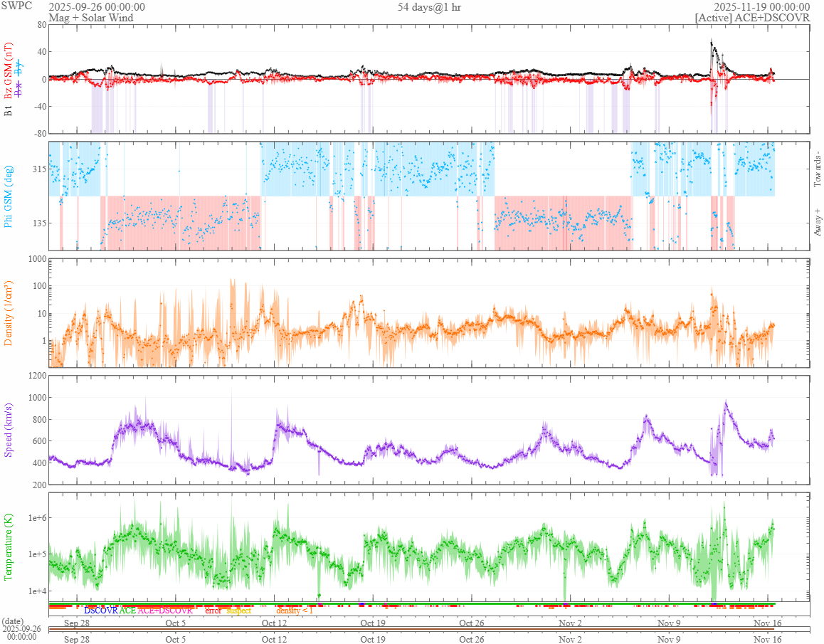Click the blue DSCOVR legend label
The height and width of the screenshot is (644, 824).
point(101,611)
